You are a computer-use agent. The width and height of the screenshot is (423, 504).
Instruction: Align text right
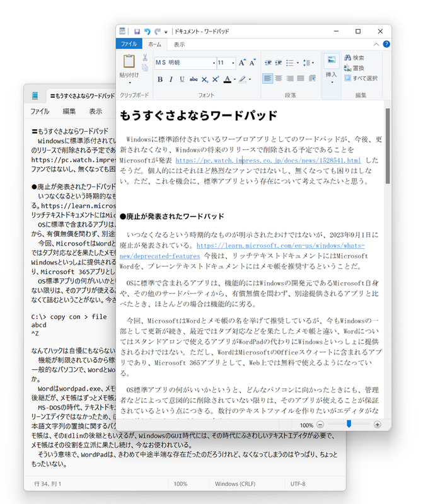click(290, 78)
